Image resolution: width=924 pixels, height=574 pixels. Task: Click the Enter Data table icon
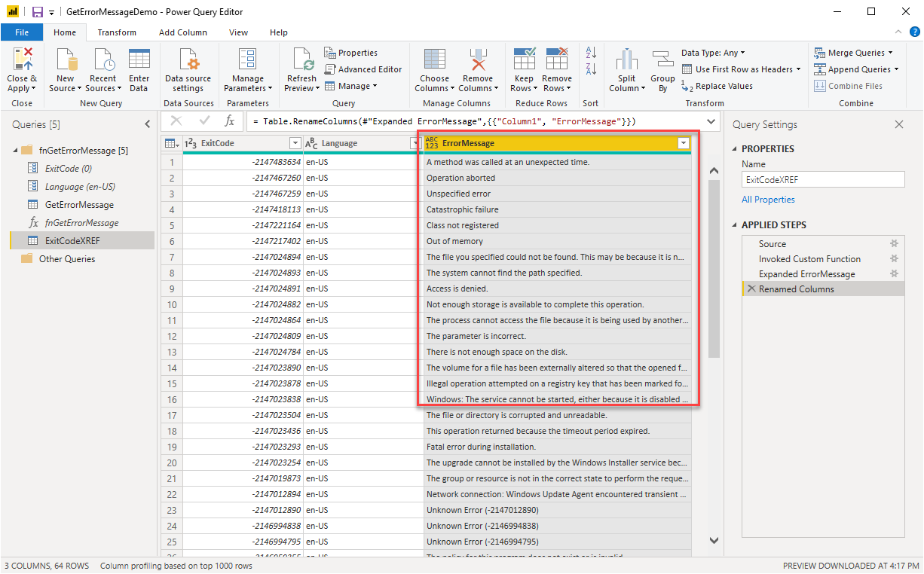139,60
